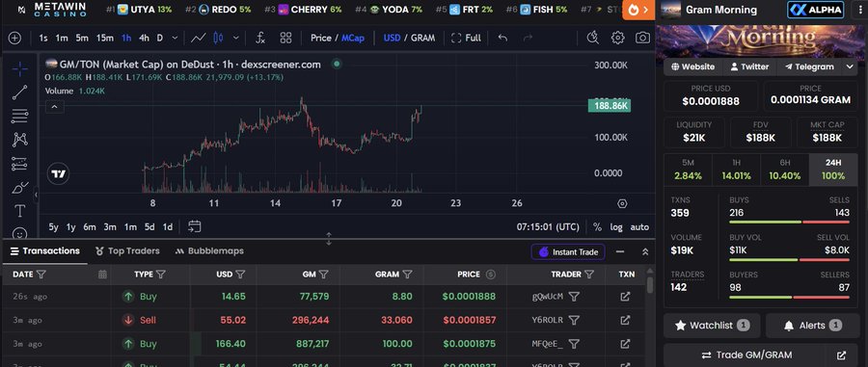Image resolution: width=868 pixels, height=367 pixels.
Task: Select the pattern drawing tool
Action: point(20,140)
